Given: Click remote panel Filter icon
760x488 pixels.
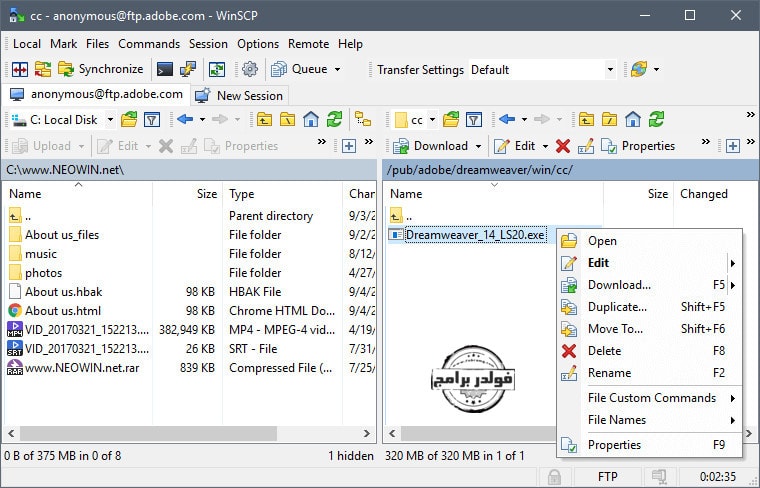Looking at the screenshot, I should click(474, 119).
